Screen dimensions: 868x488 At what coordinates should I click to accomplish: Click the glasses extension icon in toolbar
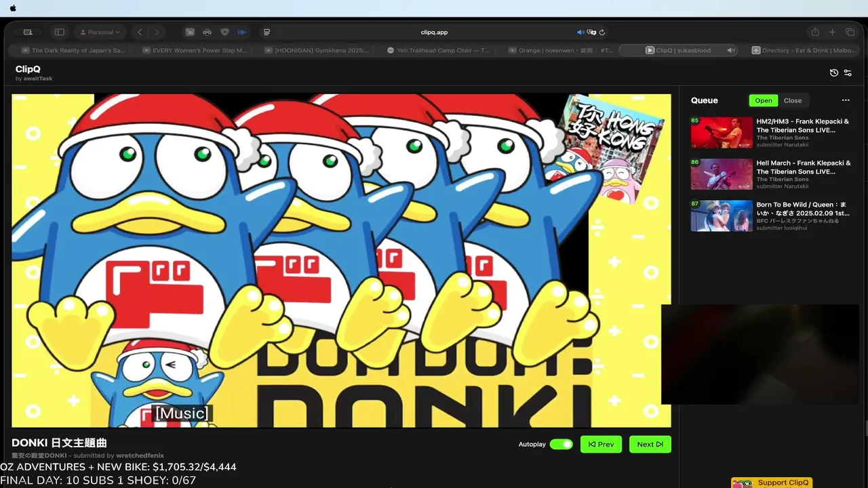tap(208, 32)
